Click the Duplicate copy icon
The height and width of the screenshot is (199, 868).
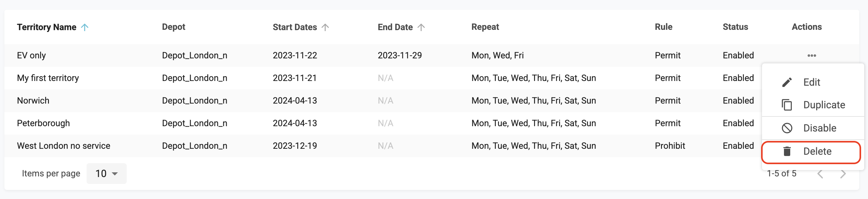click(787, 105)
